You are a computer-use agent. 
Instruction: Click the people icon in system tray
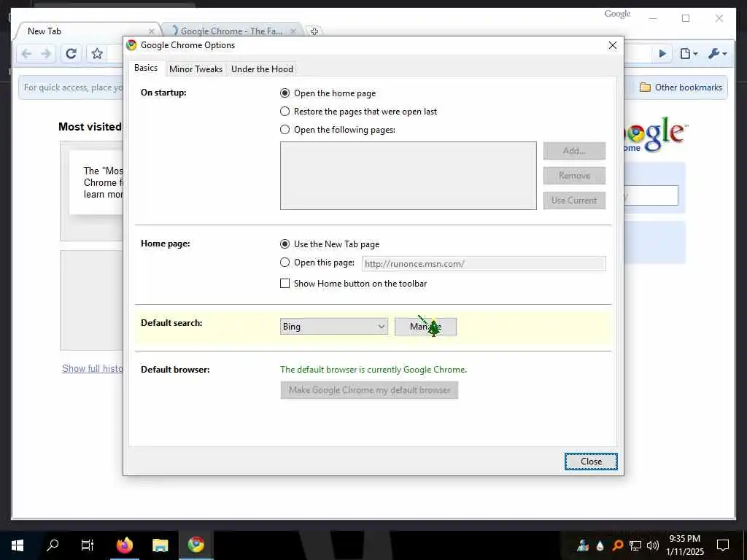coord(583,545)
